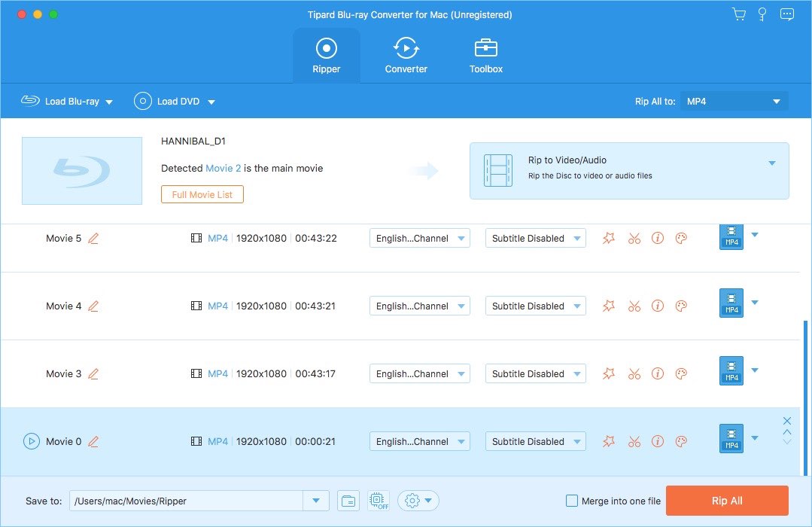Open the Subtitle Disabled dropdown for Movie 4
The height and width of the screenshot is (527, 812).
535,306
